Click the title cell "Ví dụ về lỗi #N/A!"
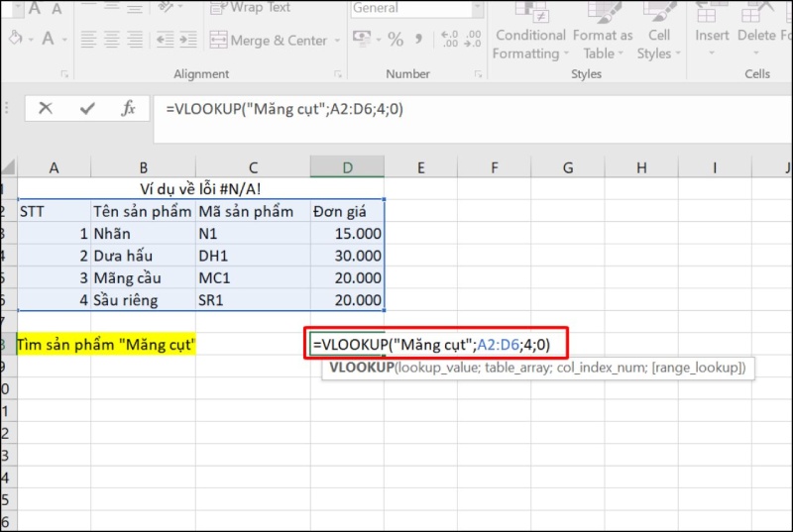This screenshot has width=793, height=532. coord(201,189)
